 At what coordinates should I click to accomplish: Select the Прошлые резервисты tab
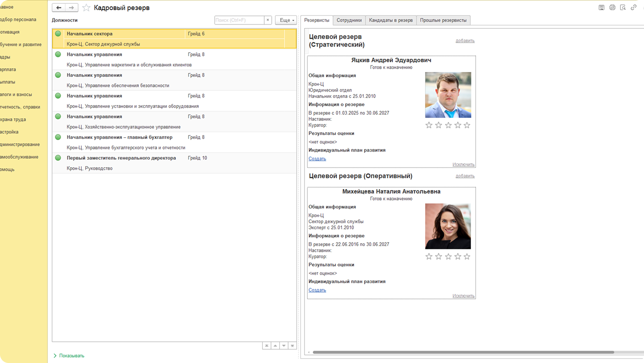[x=443, y=20]
